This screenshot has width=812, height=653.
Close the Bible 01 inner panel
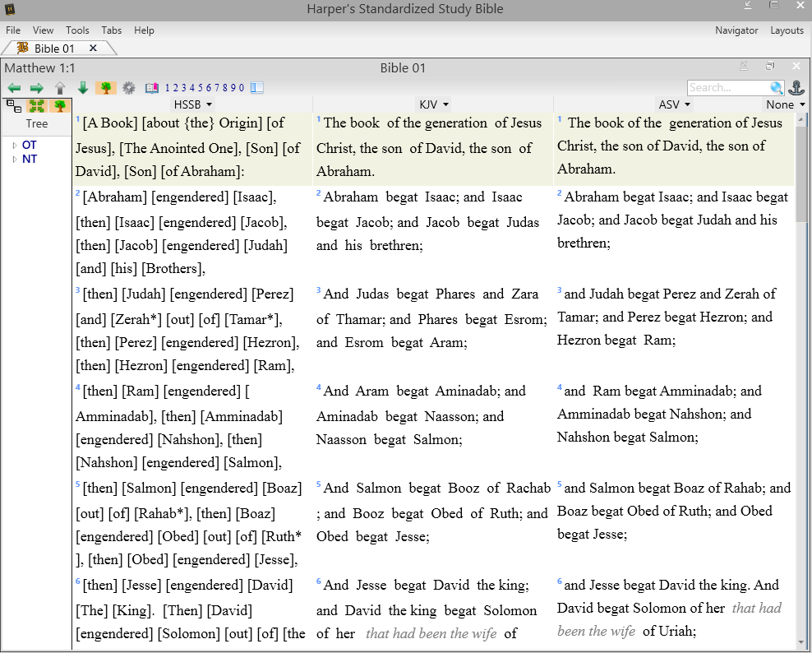click(x=796, y=66)
